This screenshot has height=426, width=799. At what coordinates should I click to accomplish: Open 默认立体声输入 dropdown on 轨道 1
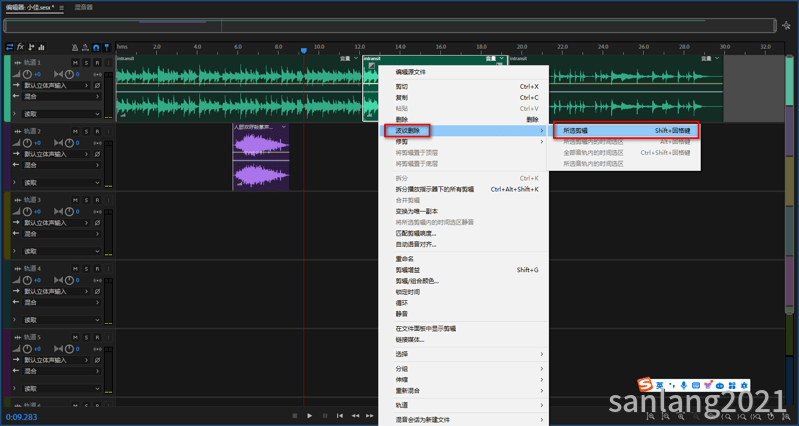(x=56, y=86)
